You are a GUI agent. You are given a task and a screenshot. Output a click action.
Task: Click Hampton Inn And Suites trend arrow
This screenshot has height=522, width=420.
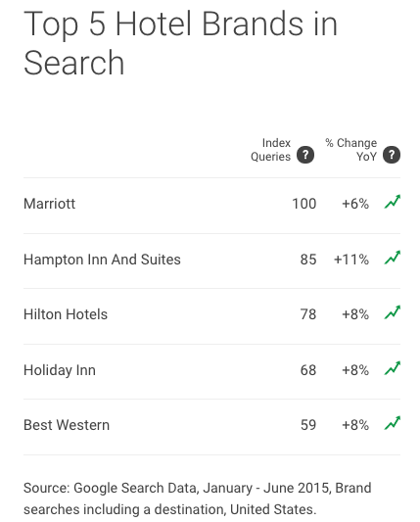tap(393, 258)
